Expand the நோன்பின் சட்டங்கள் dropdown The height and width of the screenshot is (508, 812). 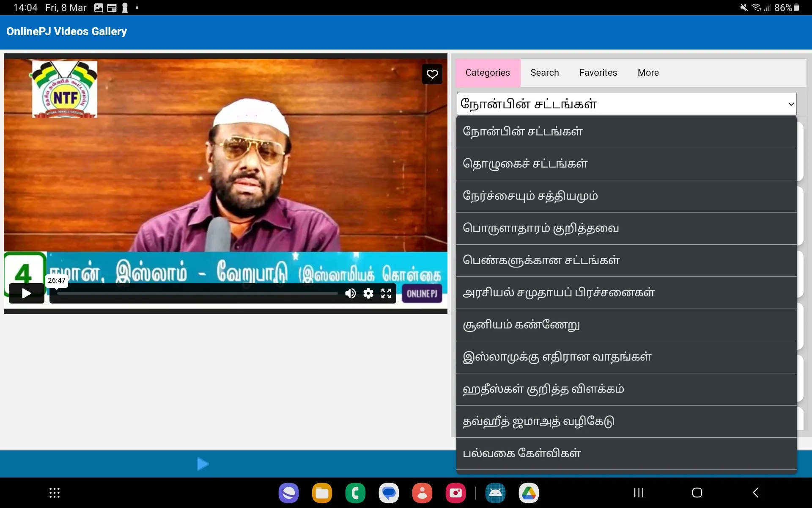[628, 104]
